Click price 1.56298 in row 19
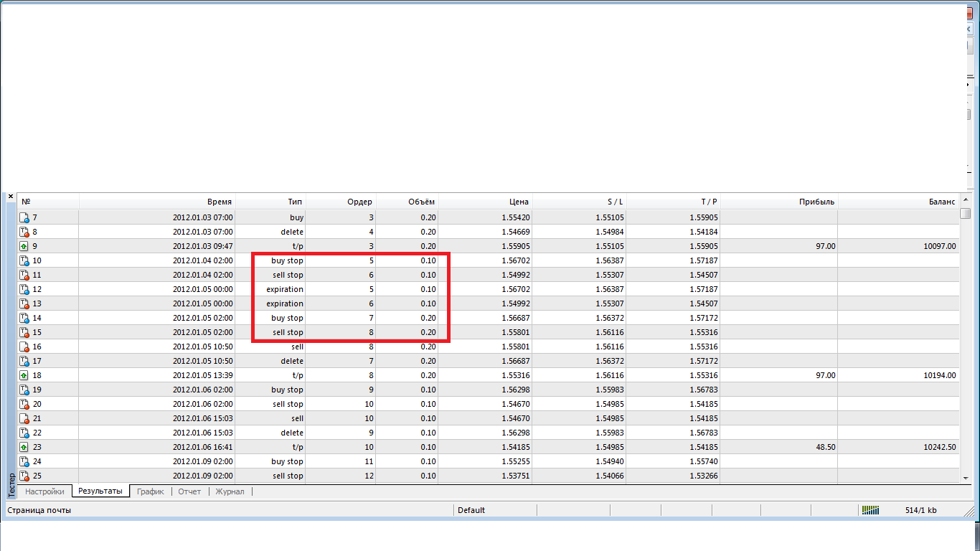This screenshot has width=980, height=551. (x=514, y=390)
